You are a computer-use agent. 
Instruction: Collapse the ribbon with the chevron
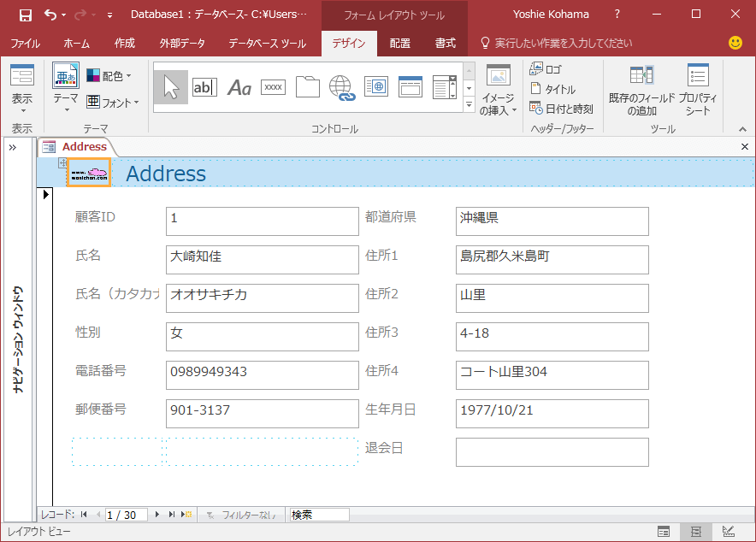742,129
